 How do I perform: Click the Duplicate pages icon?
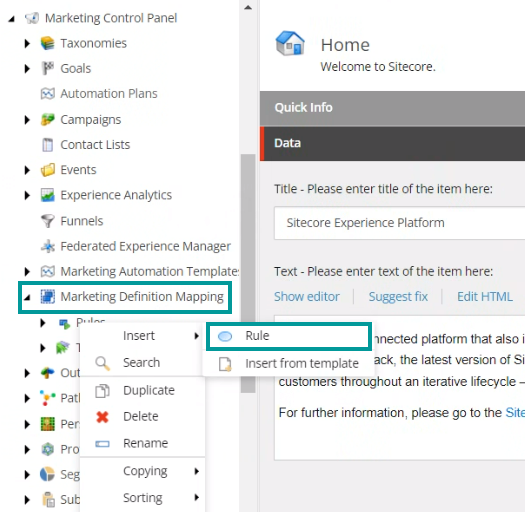(102, 391)
